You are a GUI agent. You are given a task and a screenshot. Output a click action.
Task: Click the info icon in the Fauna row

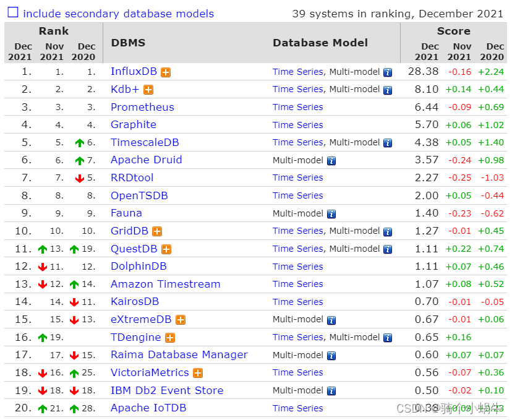331,214
